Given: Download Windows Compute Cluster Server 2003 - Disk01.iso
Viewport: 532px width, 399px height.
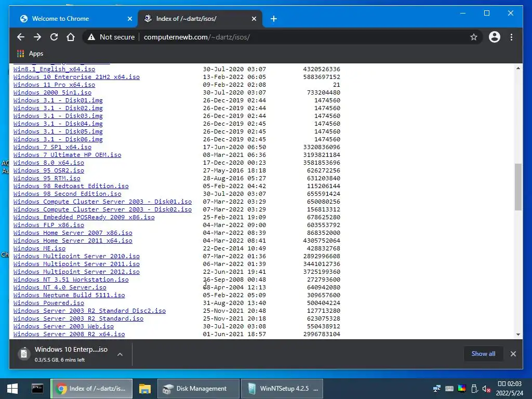Looking at the screenshot, I should tap(102, 202).
